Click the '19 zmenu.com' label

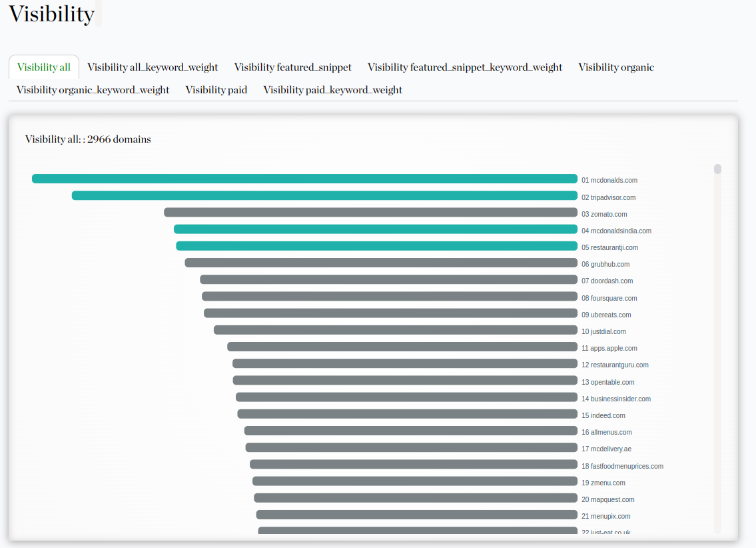click(x=603, y=483)
